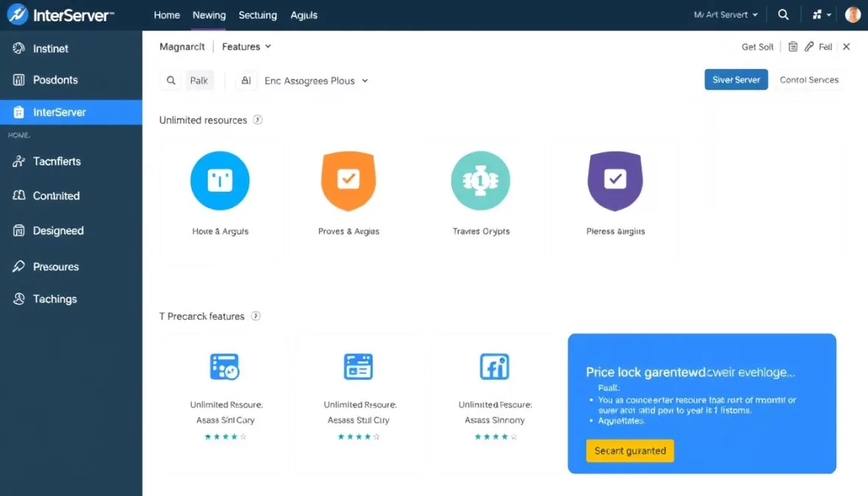Click the Secant guranted button
868x496 pixels.
click(x=629, y=450)
